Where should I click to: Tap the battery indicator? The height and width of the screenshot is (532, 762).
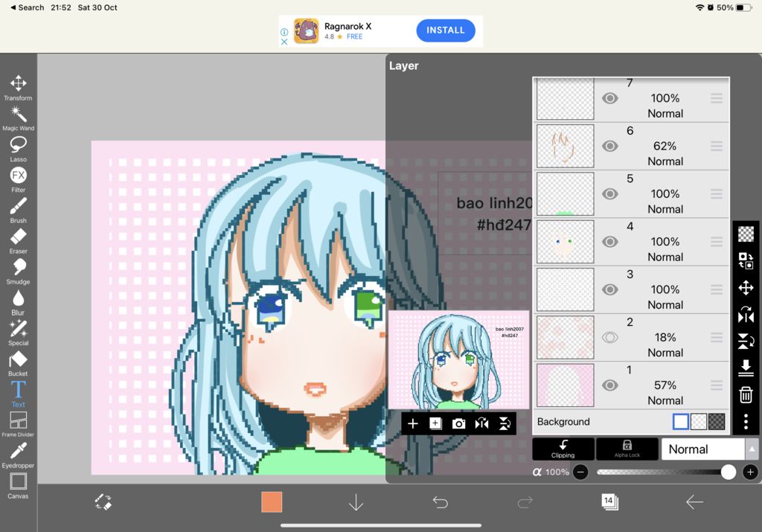[x=743, y=7]
